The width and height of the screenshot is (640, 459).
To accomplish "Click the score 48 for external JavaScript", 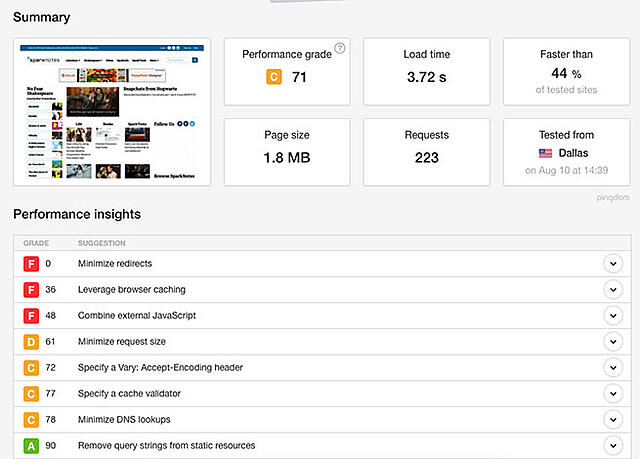I will (50, 316).
